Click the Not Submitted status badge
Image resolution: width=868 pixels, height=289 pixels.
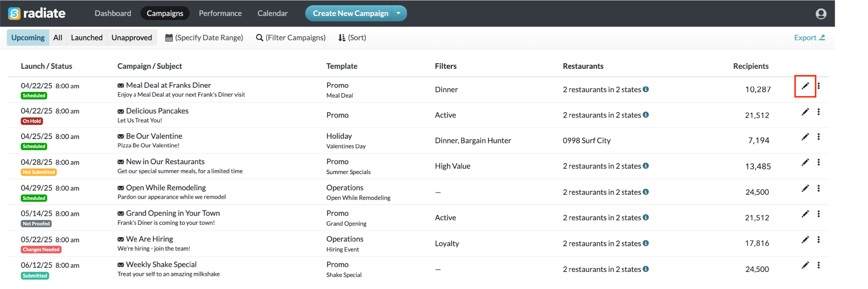39,172
